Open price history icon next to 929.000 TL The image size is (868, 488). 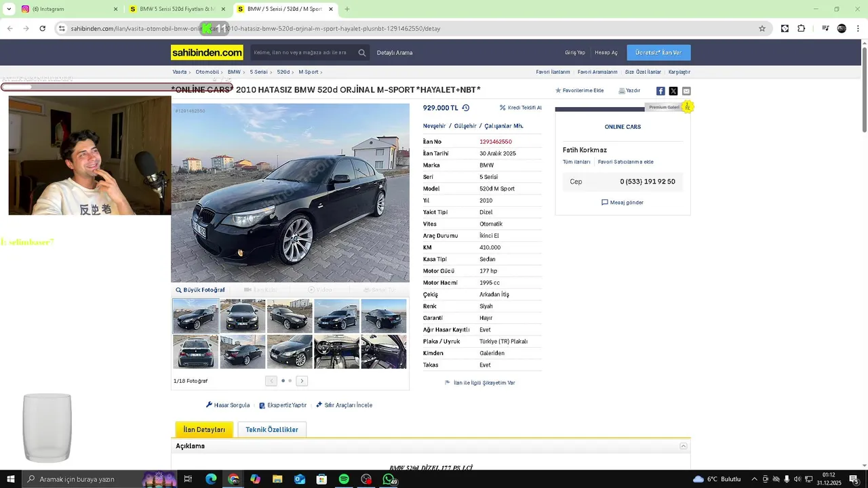466,108
